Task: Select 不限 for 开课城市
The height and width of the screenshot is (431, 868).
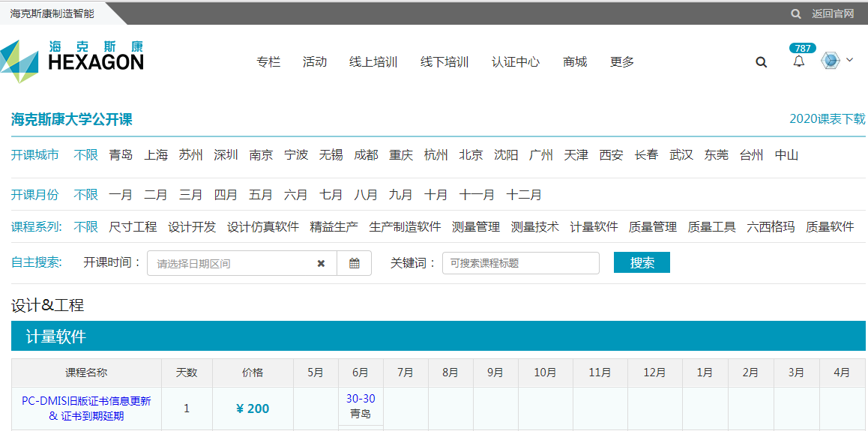Action: pyautogui.click(x=85, y=155)
